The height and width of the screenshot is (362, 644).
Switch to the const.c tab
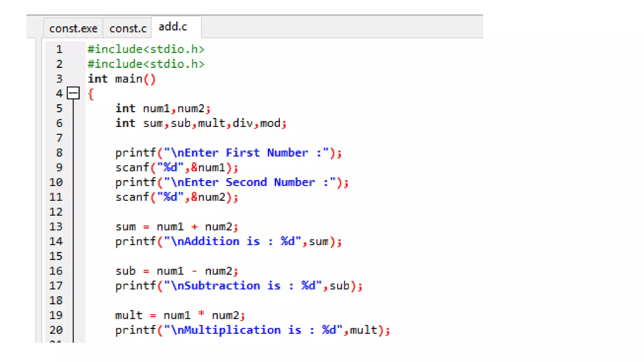click(x=128, y=29)
